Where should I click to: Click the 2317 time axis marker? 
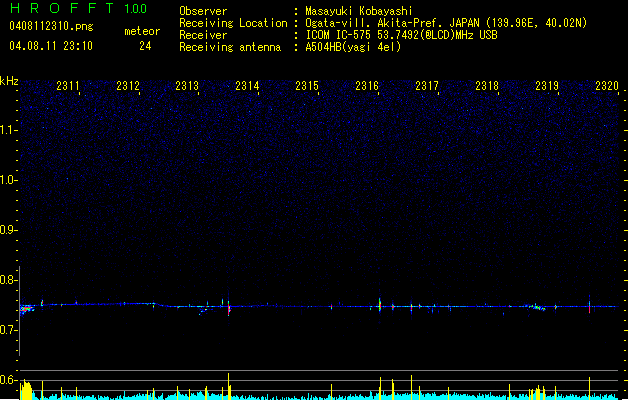pos(427,85)
